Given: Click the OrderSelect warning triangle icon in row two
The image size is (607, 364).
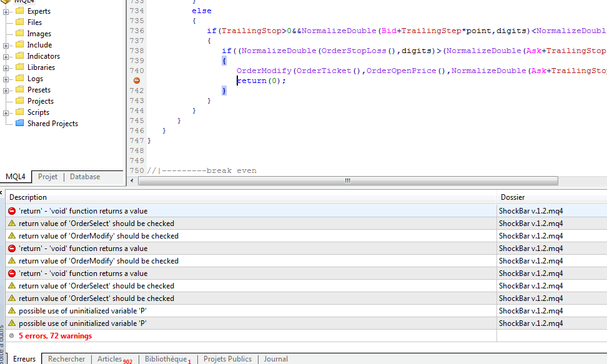Looking at the screenshot, I should [x=12, y=224].
